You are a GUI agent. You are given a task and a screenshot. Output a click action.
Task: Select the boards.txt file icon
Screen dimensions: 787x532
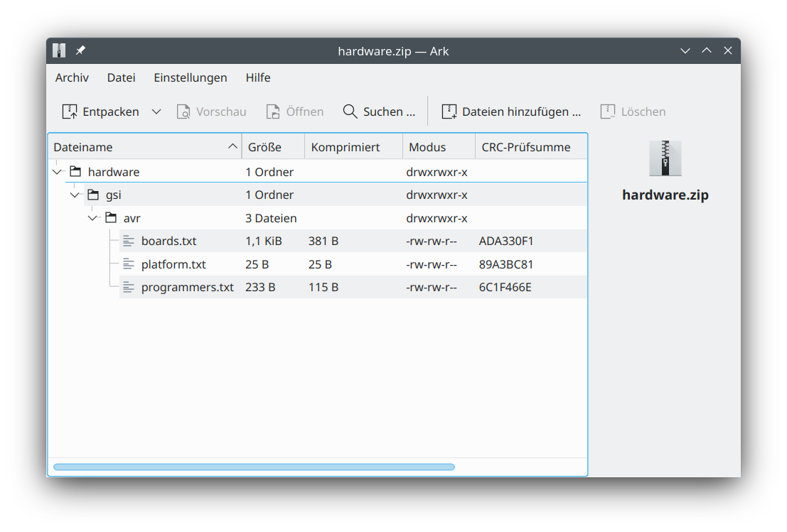(129, 241)
